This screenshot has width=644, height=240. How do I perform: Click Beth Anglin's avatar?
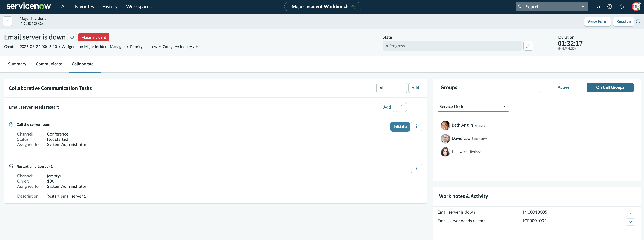[x=445, y=125]
